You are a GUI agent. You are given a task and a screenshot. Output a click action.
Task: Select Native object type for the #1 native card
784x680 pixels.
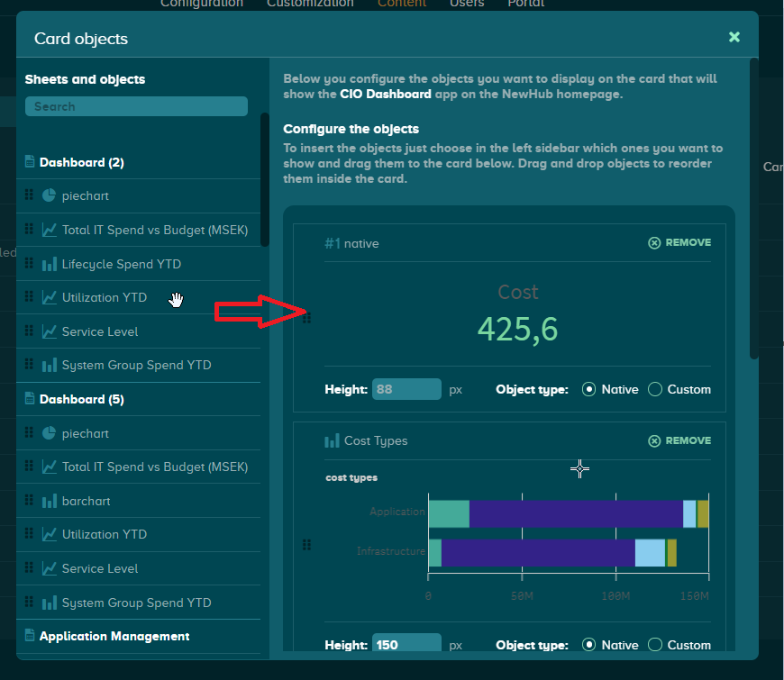[x=589, y=389]
